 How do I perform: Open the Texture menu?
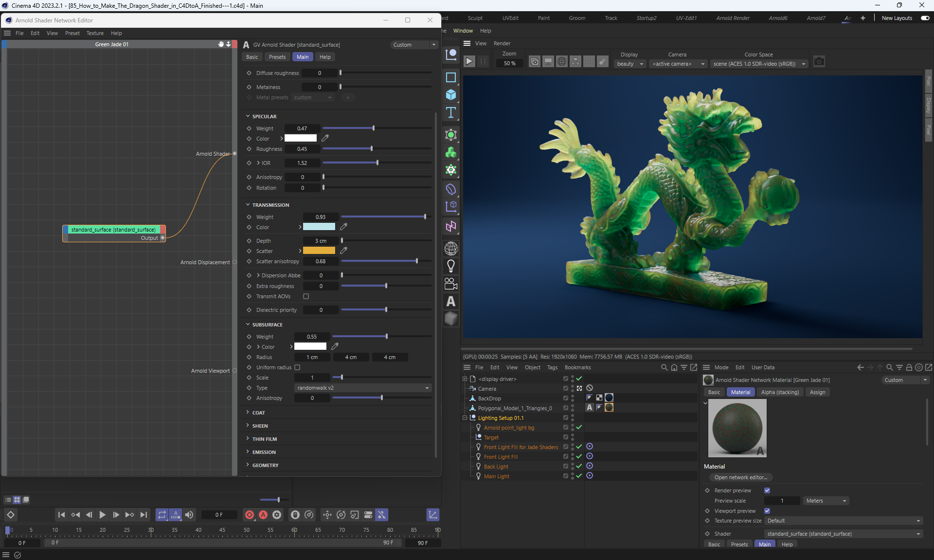pos(95,33)
